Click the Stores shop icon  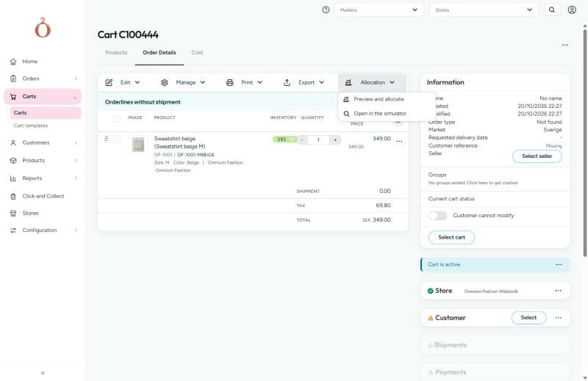point(13,213)
